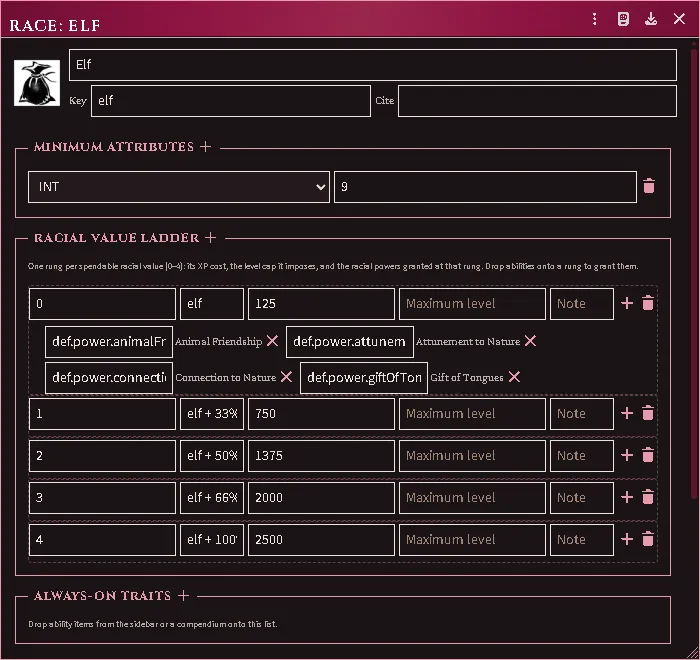700x660 pixels.
Task: Click the XP cost field showing 2500
Action: (321, 539)
